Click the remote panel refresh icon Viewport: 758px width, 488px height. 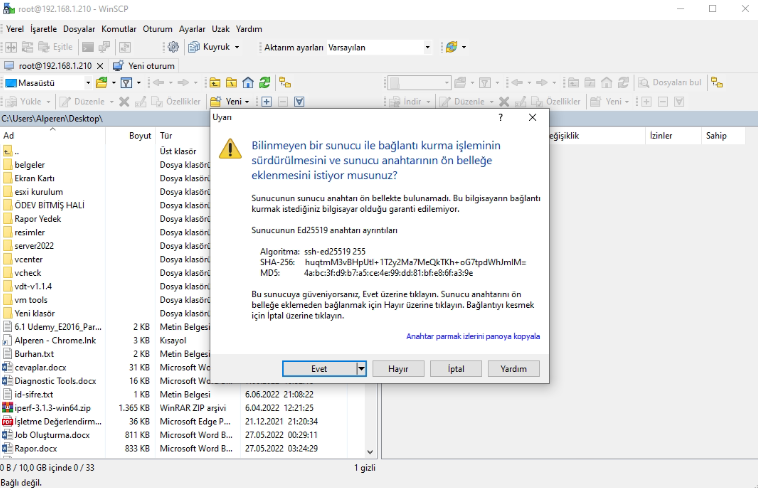point(623,83)
